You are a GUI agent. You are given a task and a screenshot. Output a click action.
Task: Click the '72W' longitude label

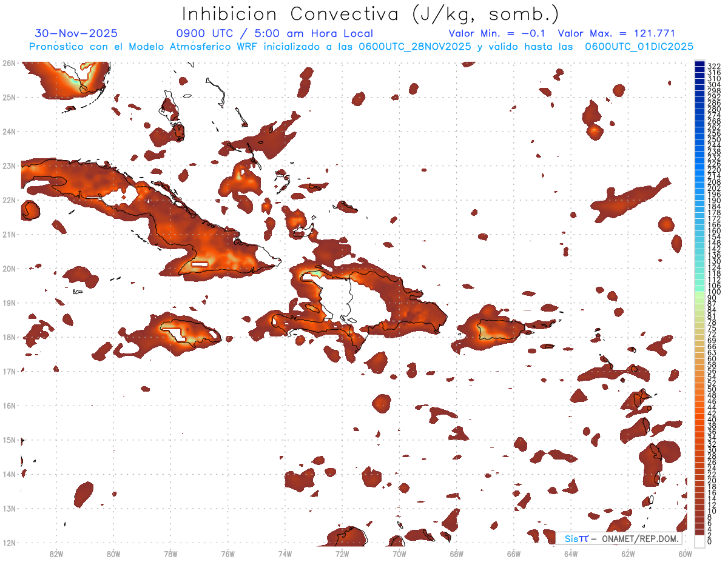pos(342,553)
